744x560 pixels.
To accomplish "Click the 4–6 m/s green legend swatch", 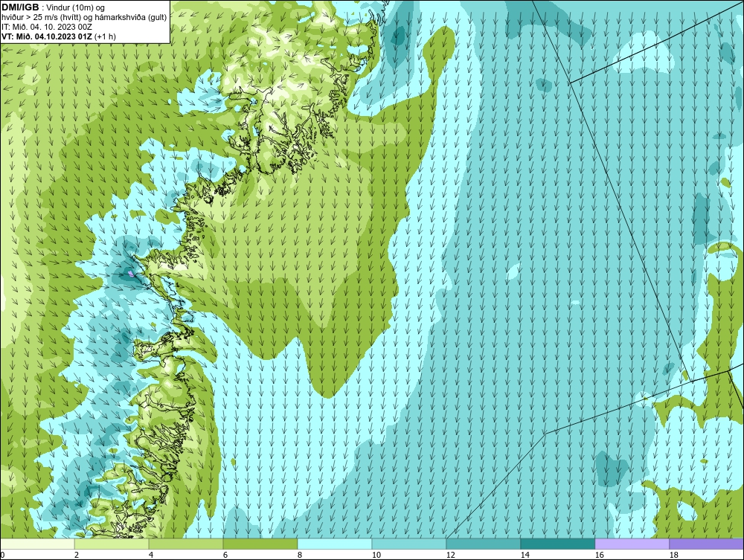I will coord(186,544).
